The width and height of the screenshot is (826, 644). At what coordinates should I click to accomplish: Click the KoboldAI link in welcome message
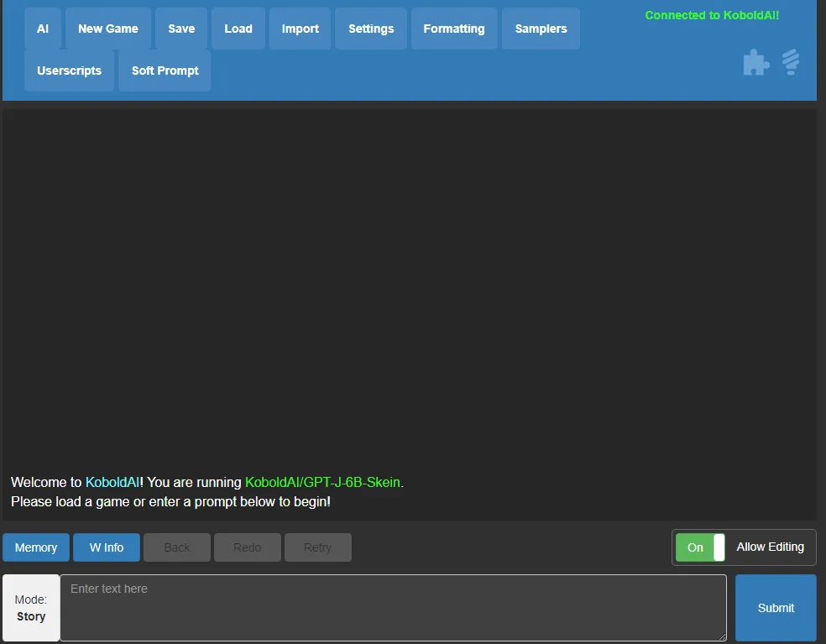pyautogui.click(x=112, y=482)
